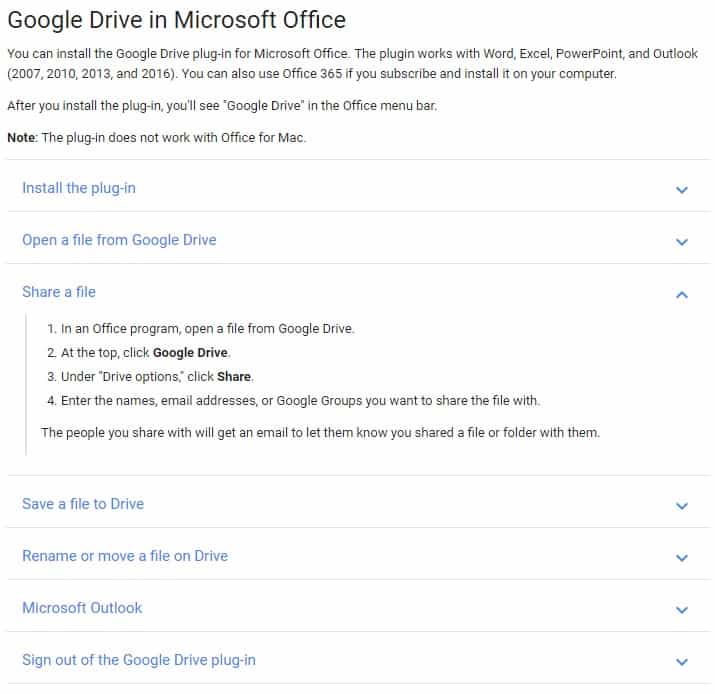The height and width of the screenshot is (694, 715).
Task: Click the bold Note label
Action: [x=21, y=138]
